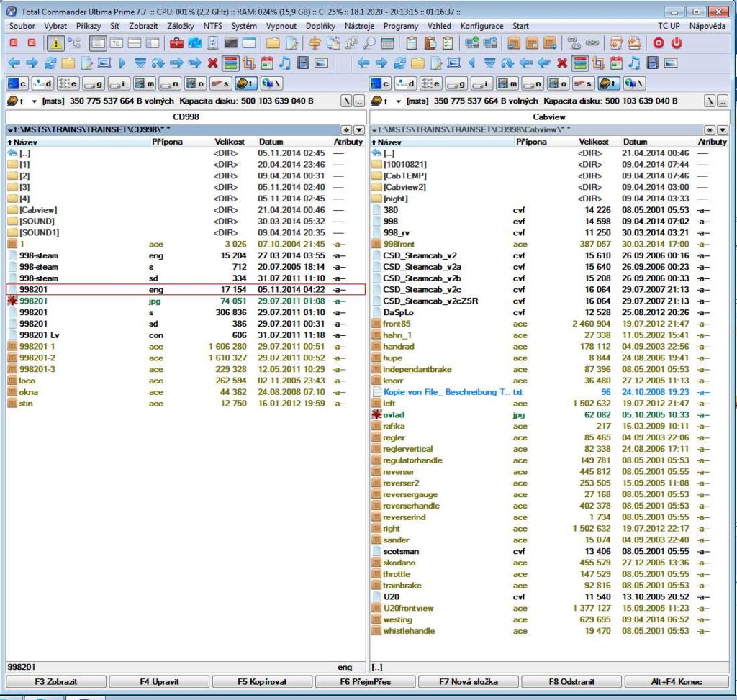The image size is (737, 700).
Task: Switch left panel to drive m button
Action: point(145,83)
